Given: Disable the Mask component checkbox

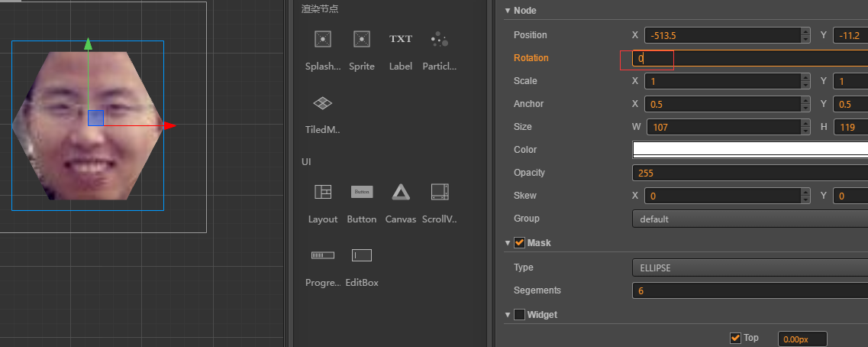Looking at the screenshot, I should (520, 243).
